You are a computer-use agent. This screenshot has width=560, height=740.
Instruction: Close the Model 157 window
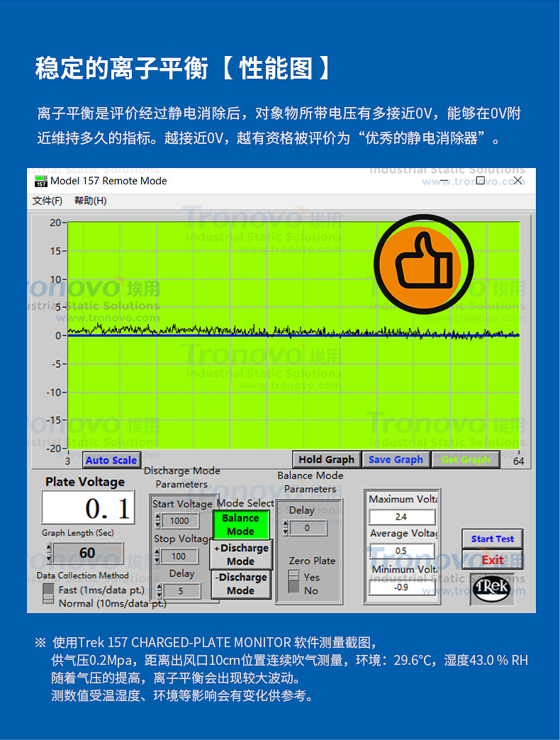click(517, 180)
